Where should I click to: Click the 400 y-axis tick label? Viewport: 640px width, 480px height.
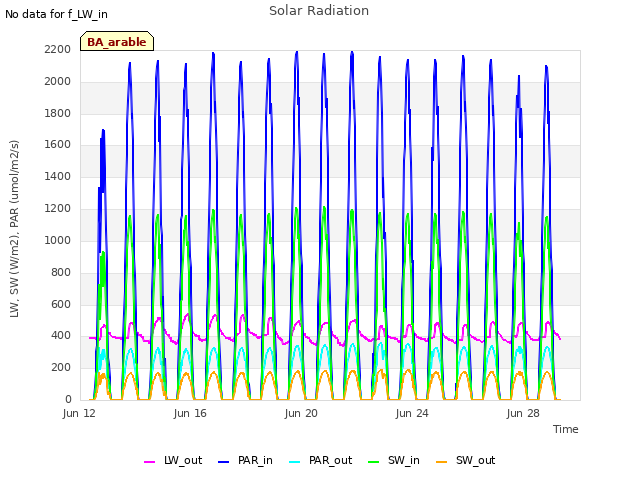pyautogui.click(x=61, y=336)
